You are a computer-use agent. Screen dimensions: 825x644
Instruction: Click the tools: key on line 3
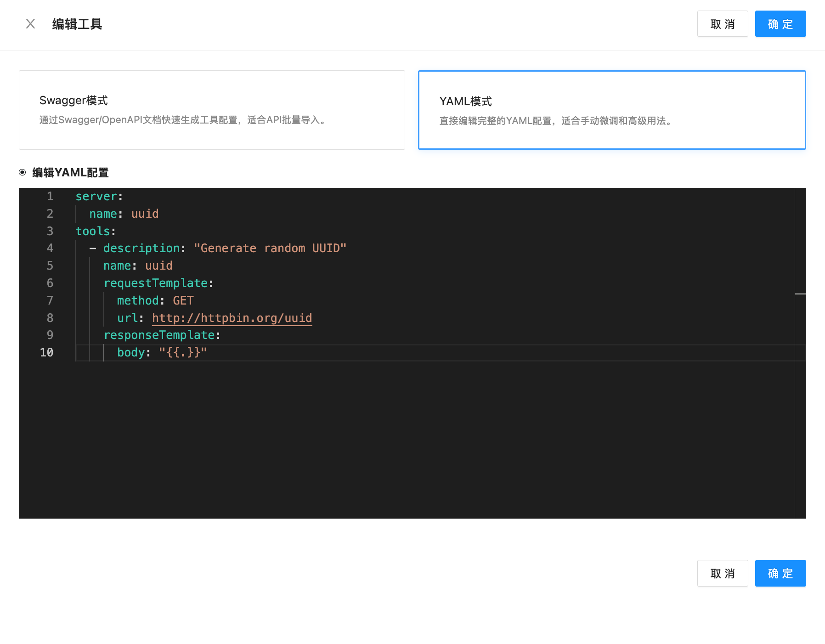[93, 231]
